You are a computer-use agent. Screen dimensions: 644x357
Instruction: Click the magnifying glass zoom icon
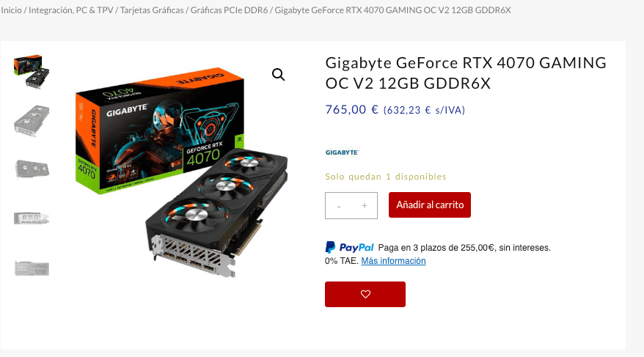click(279, 74)
